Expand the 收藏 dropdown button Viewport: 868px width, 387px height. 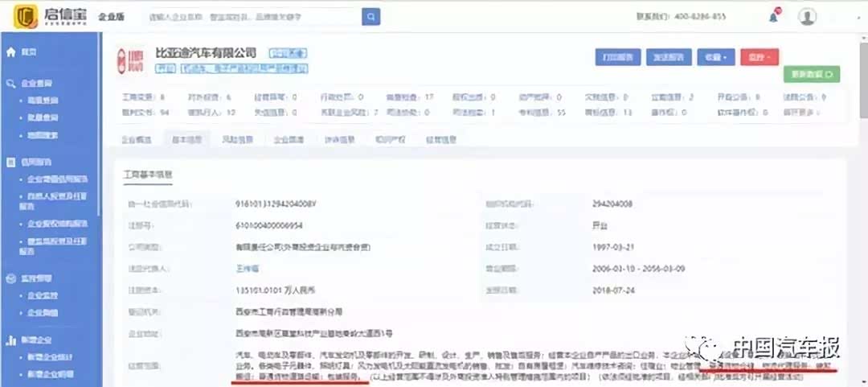(714, 57)
